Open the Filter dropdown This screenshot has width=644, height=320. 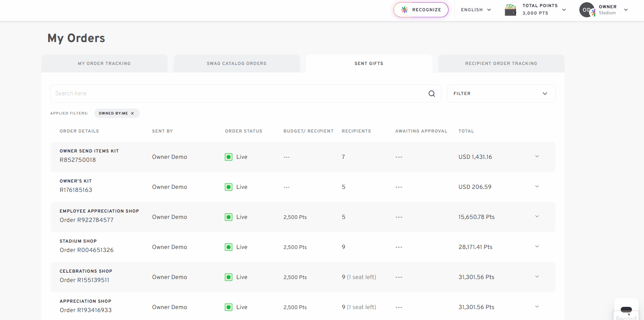point(501,94)
